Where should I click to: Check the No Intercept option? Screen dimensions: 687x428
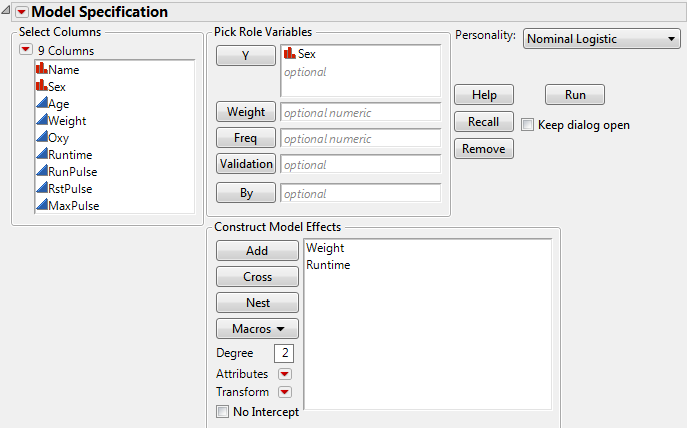tap(222, 411)
